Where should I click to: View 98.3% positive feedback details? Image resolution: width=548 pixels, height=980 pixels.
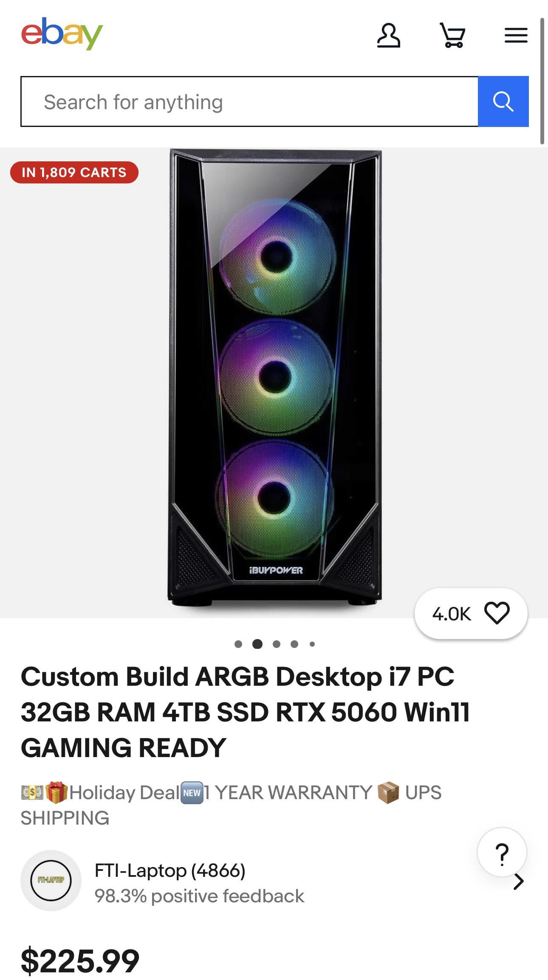click(x=199, y=896)
